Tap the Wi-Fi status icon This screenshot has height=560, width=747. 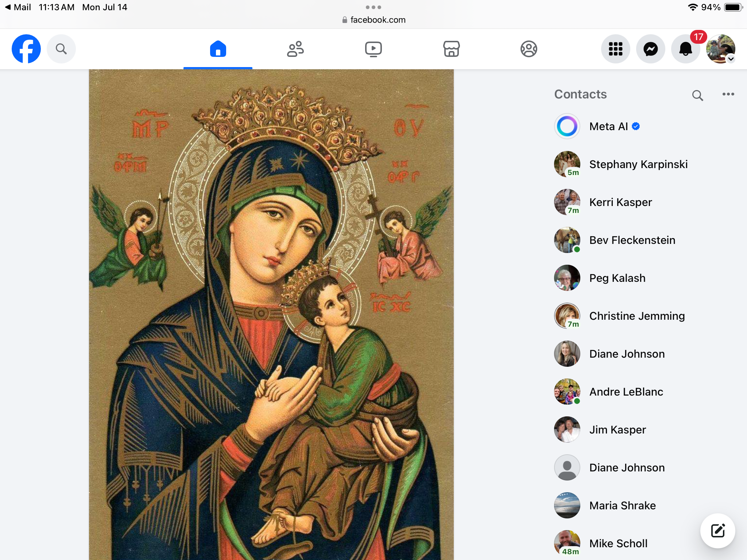pos(693,7)
